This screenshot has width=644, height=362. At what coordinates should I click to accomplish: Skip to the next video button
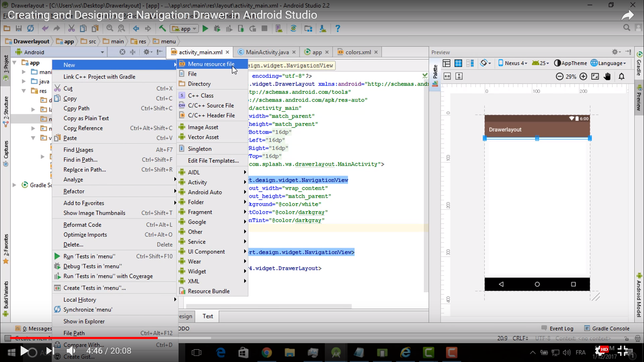coord(50,351)
